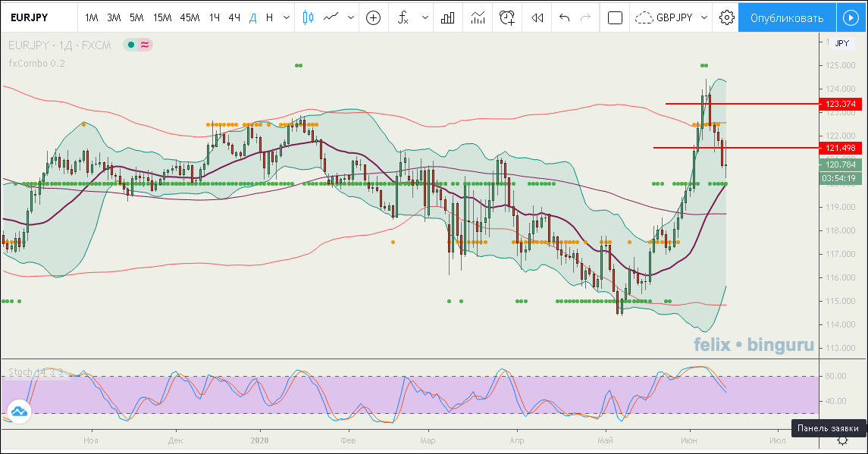Open chart settings gear in top toolbar

tap(726, 17)
